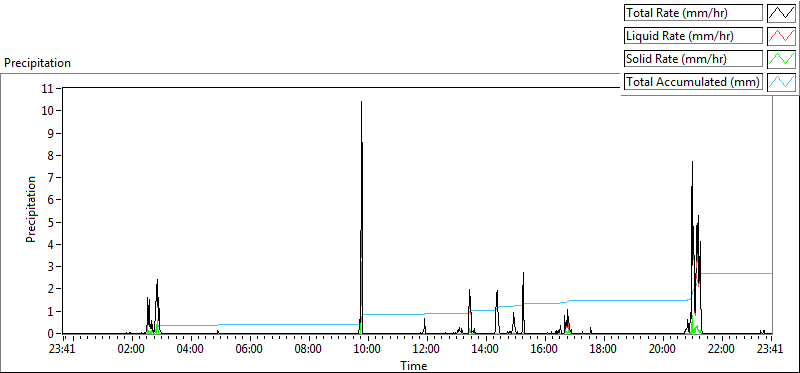
Task: Click the 04:00 time axis label
Action: pos(191,350)
